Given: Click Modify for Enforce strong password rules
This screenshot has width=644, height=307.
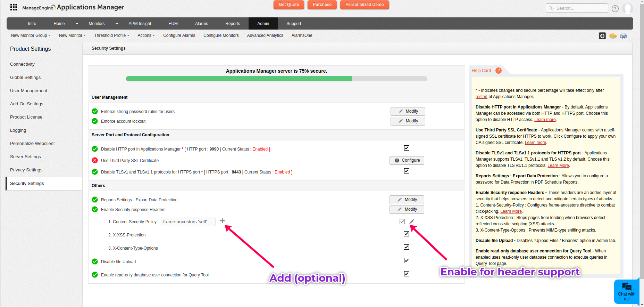Looking at the screenshot, I should click(408, 111).
